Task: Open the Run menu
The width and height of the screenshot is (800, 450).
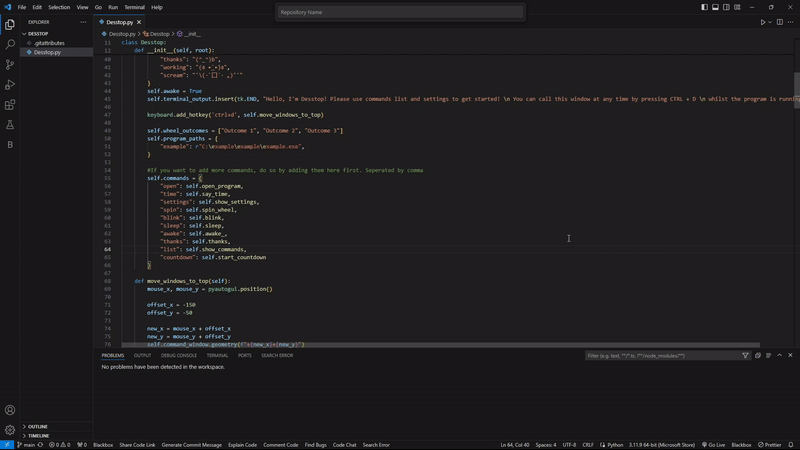Action: point(113,8)
